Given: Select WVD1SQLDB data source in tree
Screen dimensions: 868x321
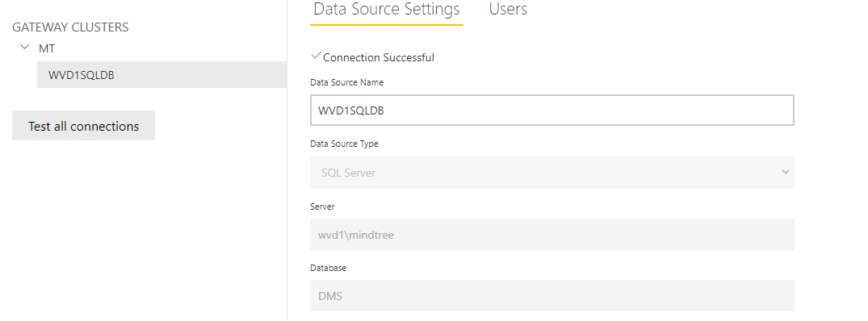Looking at the screenshot, I should [x=161, y=74].
